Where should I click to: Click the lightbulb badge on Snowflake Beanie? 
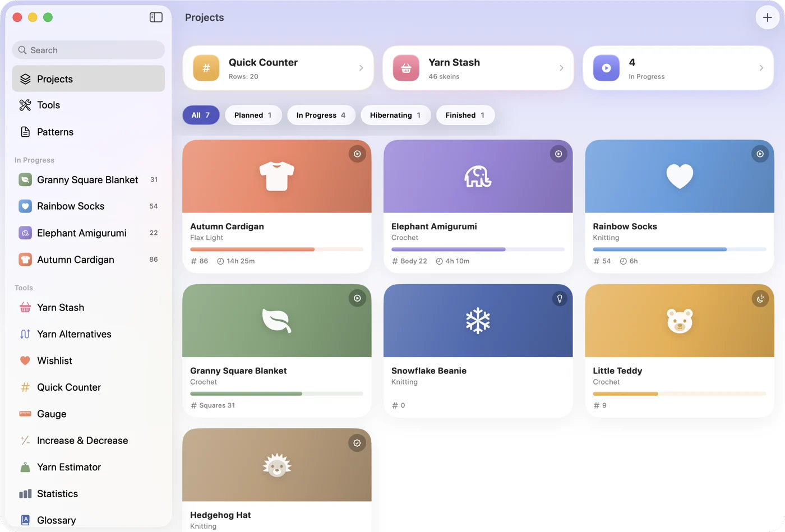pos(559,298)
